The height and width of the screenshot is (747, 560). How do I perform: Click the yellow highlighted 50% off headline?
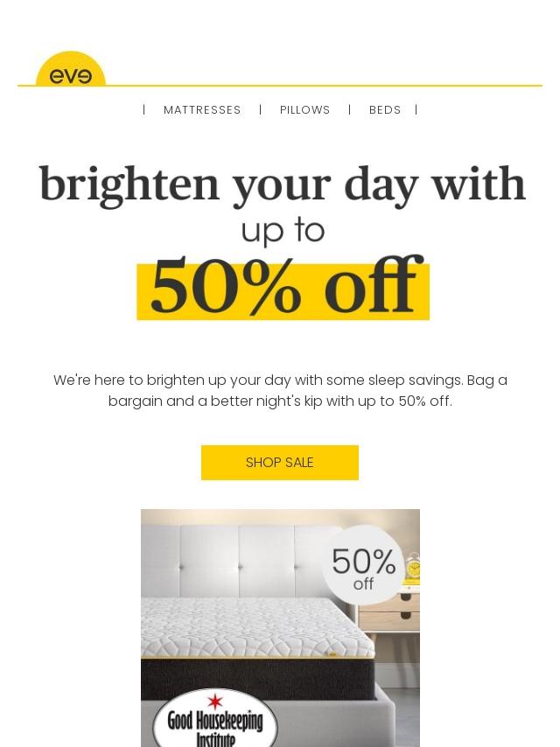coord(283,289)
